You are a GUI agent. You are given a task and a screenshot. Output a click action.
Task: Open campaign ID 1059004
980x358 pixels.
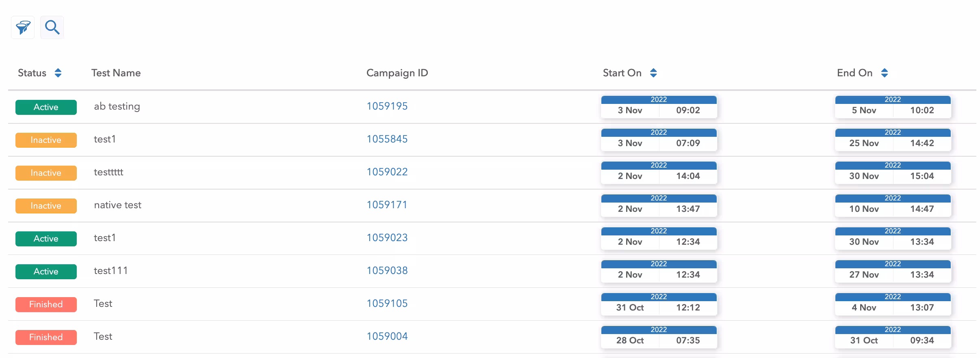point(387,336)
